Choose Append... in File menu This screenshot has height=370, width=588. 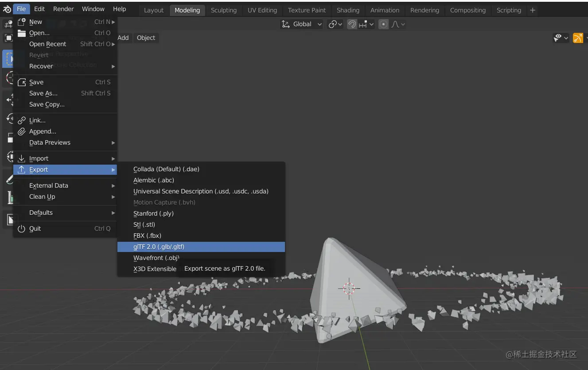pyautogui.click(x=66, y=131)
